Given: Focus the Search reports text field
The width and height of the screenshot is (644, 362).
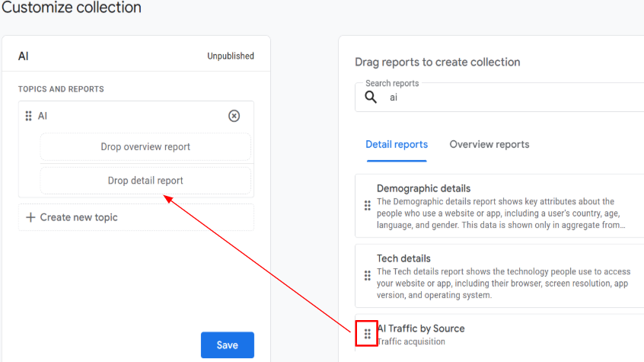Looking at the screenshot, I should [x=502, y=98].
